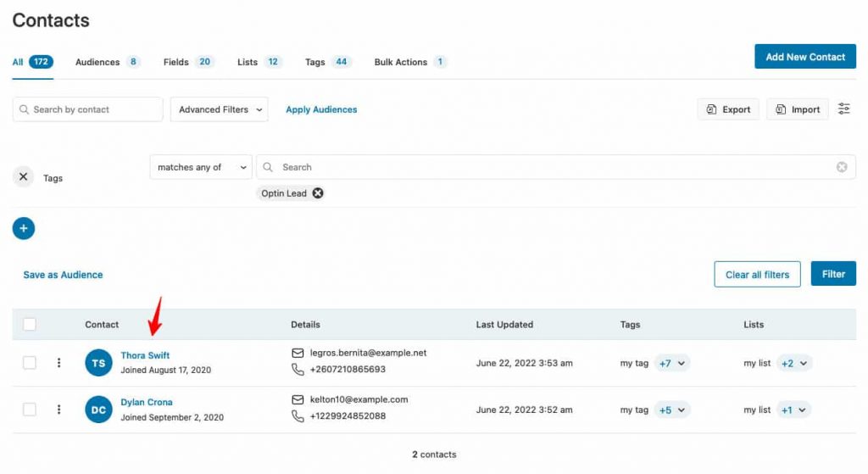Expand the +7 tags for Thora Swift
868x474 pixels.
pos(671,363)
